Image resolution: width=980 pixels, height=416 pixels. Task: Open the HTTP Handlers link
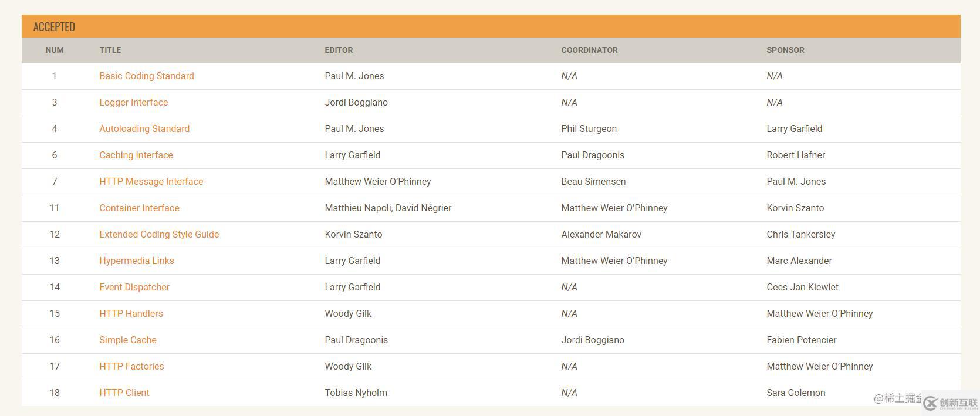coord(131,313)
